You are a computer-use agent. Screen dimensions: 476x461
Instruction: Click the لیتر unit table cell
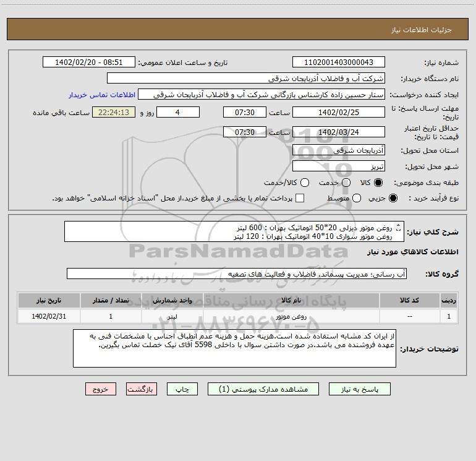[x=172, y=316]
